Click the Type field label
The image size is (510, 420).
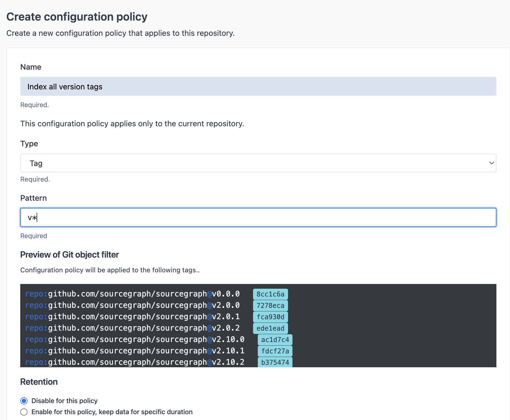tap(29, 144)
